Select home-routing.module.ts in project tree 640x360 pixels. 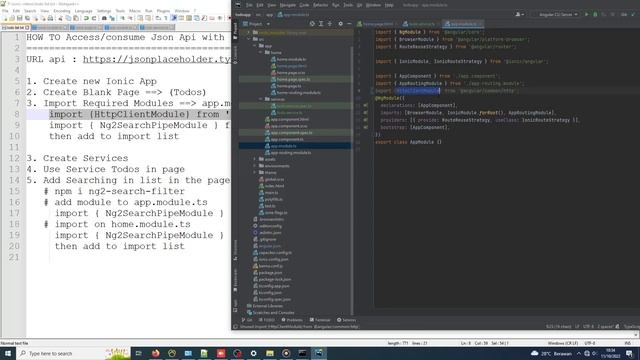[296, 93]
